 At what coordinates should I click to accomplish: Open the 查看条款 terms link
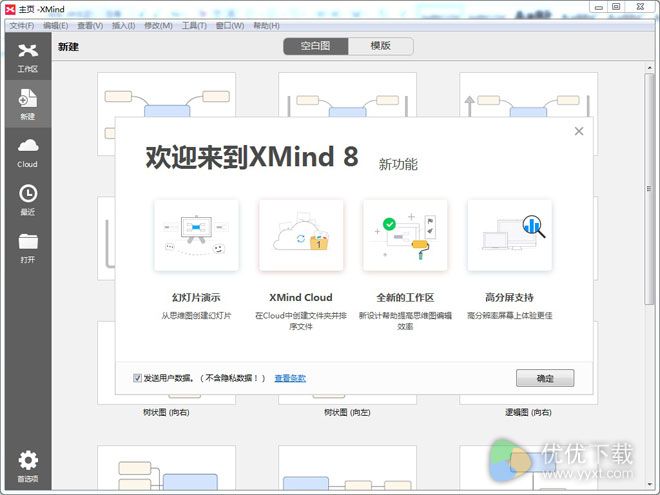click(290, 378)
